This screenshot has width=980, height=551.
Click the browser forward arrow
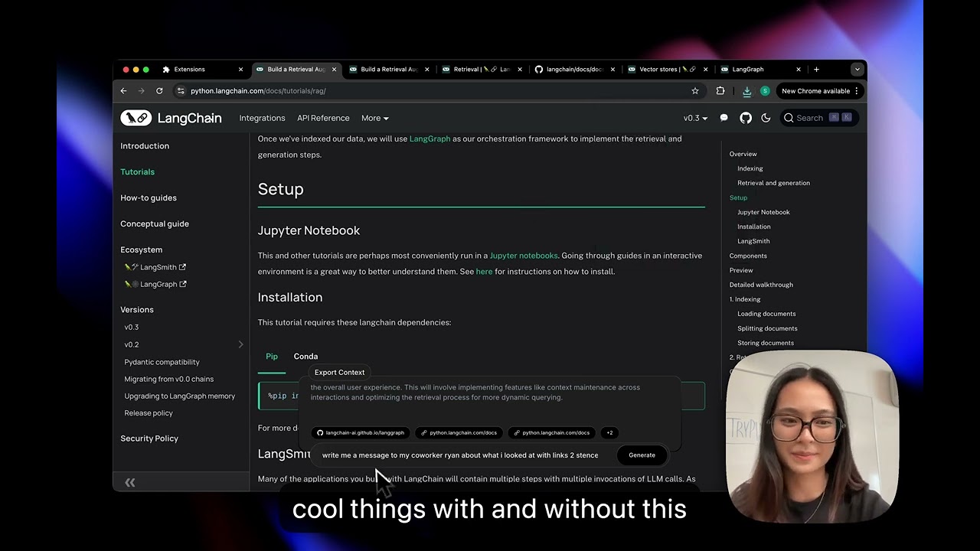(x=141, y=90)
